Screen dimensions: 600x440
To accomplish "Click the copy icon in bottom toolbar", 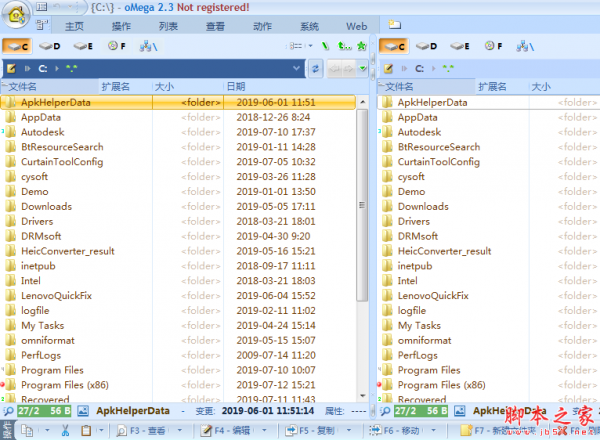I will point(27,431).
